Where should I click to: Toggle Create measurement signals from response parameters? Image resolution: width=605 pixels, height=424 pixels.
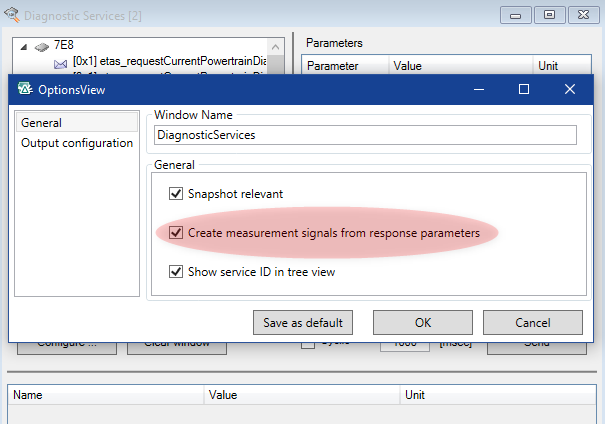tap(177, 233)
